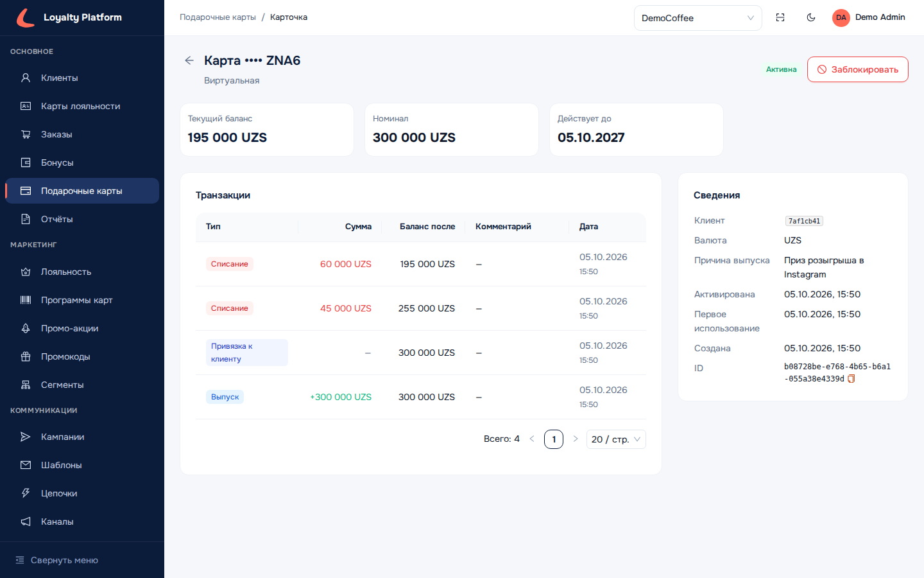
Task: Click the Сегменты sidebar icon
Action: click(x=26, y=385)
